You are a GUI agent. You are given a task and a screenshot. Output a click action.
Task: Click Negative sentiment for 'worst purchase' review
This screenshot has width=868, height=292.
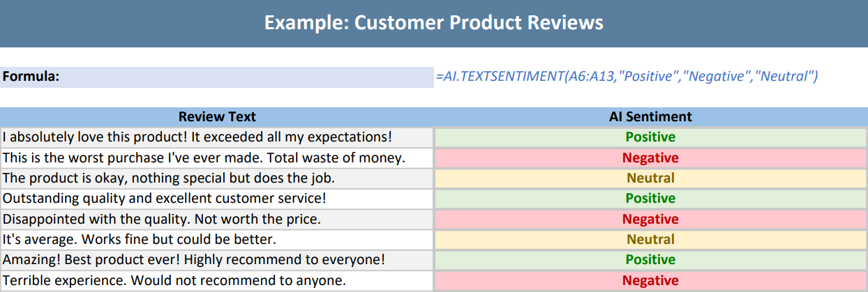click(x=650, y=158)
